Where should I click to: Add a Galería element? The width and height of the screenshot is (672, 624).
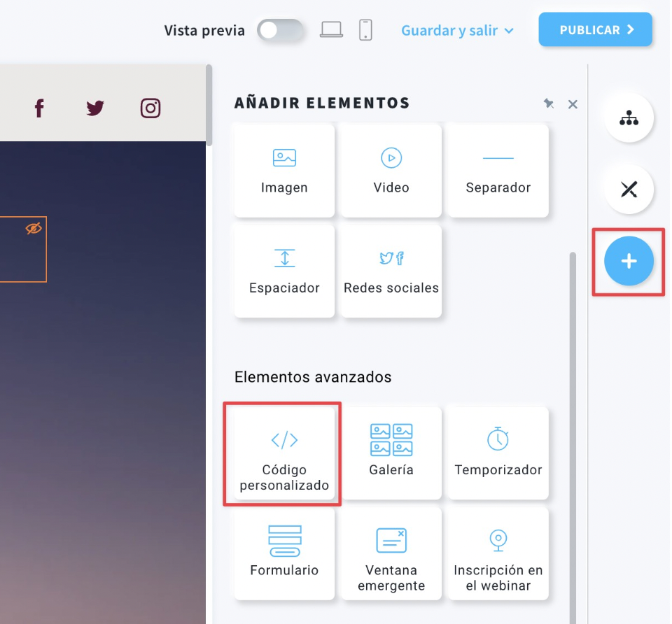click(x=391, y=453)
